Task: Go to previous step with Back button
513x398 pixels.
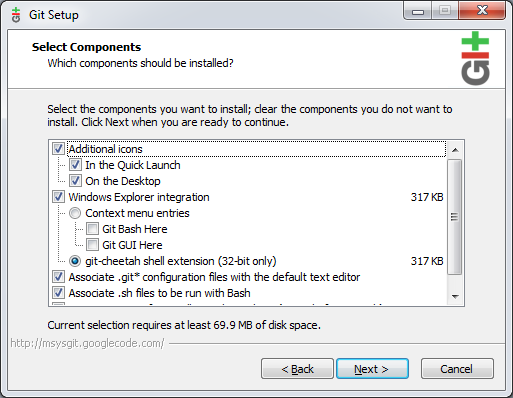Action: coord(297,369)
